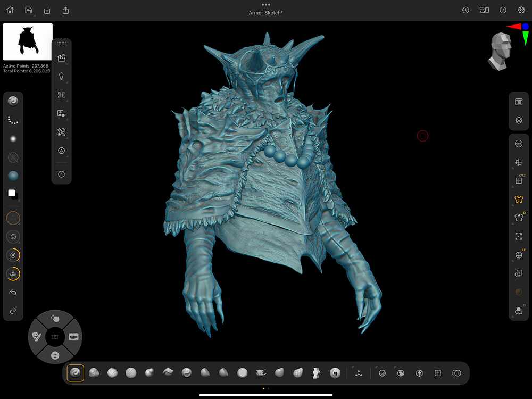Toggle the orange butterfly symmetry button

(519, 199)
